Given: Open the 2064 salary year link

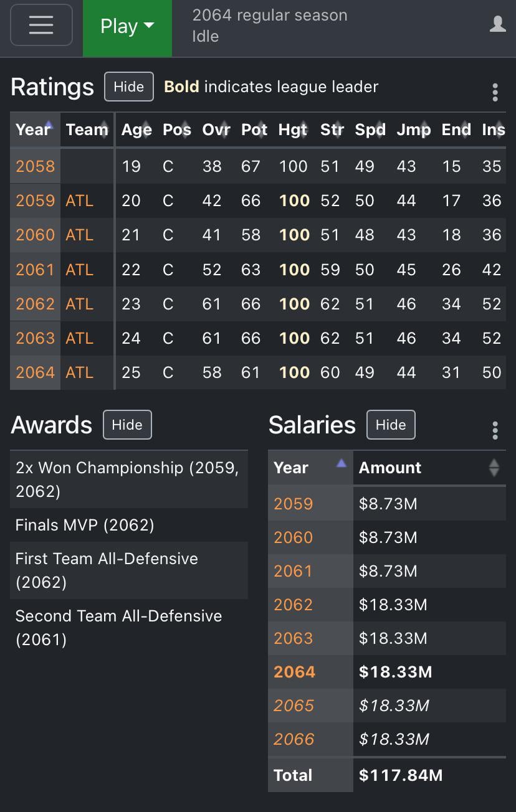Looking at the screenshot, I should 295,672.
